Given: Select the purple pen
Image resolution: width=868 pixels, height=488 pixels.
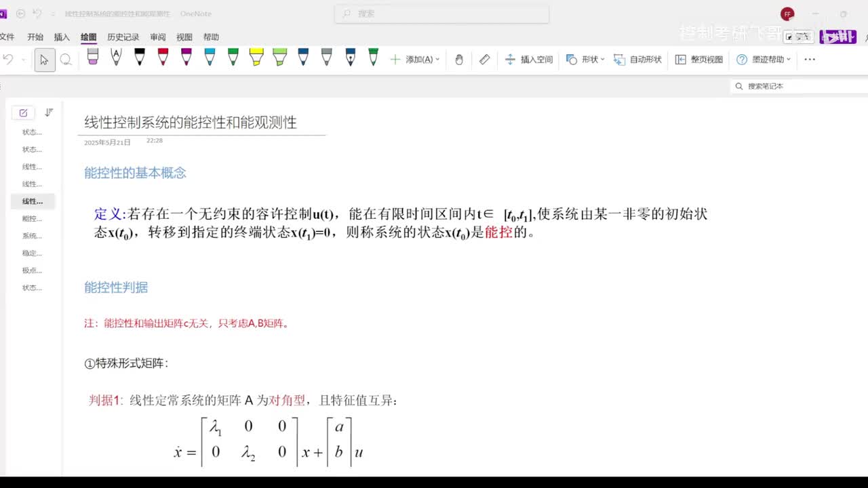Looking at the screenshot, I should pos(186,58).
